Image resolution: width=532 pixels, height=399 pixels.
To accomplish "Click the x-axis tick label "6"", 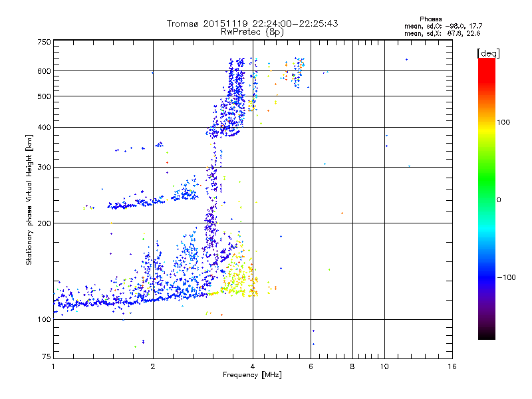I will tap(311, 366).
